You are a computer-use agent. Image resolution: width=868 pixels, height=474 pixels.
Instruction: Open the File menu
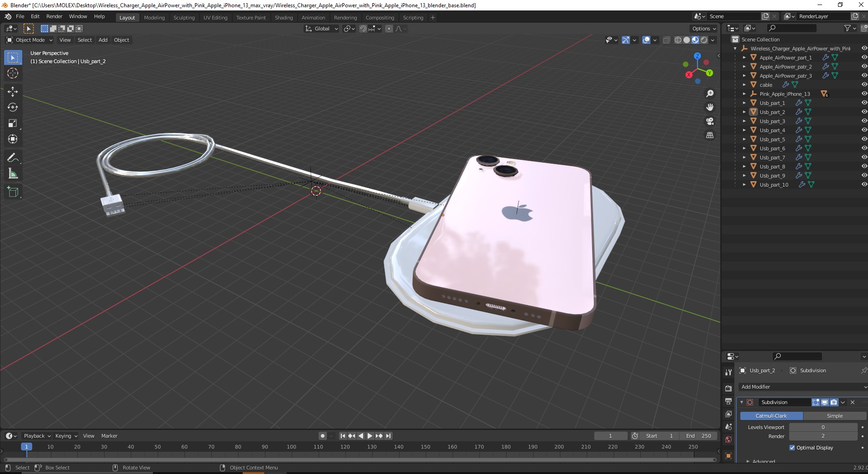coord(20,16)
